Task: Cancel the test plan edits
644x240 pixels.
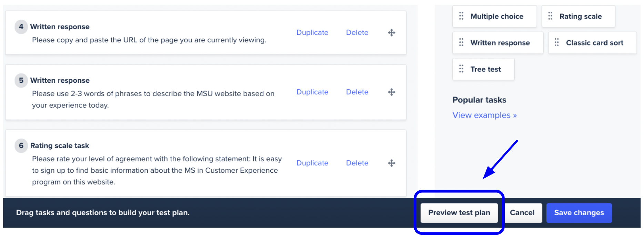Action: (x=522, y=213)
